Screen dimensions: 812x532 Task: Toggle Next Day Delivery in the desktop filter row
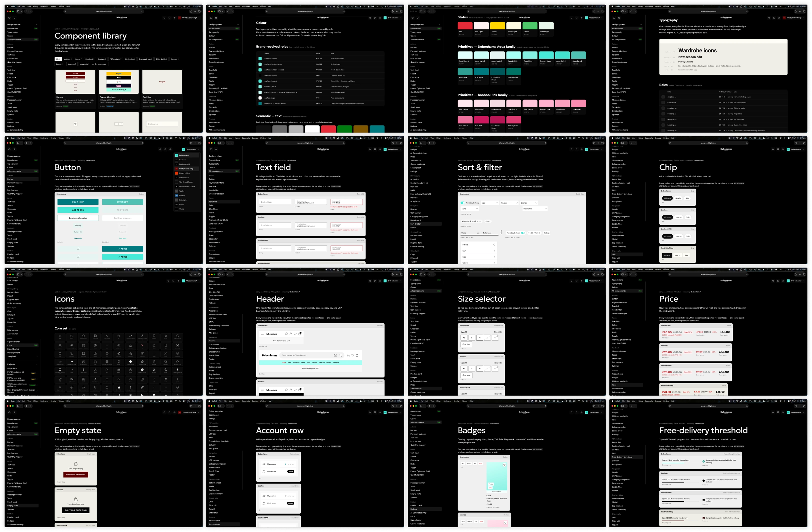click(x=463, y=203)
